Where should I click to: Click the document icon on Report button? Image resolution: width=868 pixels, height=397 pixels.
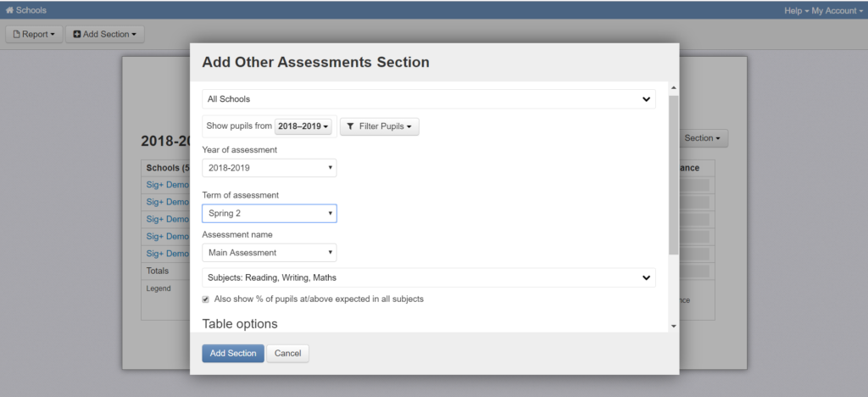click(17, 34)
